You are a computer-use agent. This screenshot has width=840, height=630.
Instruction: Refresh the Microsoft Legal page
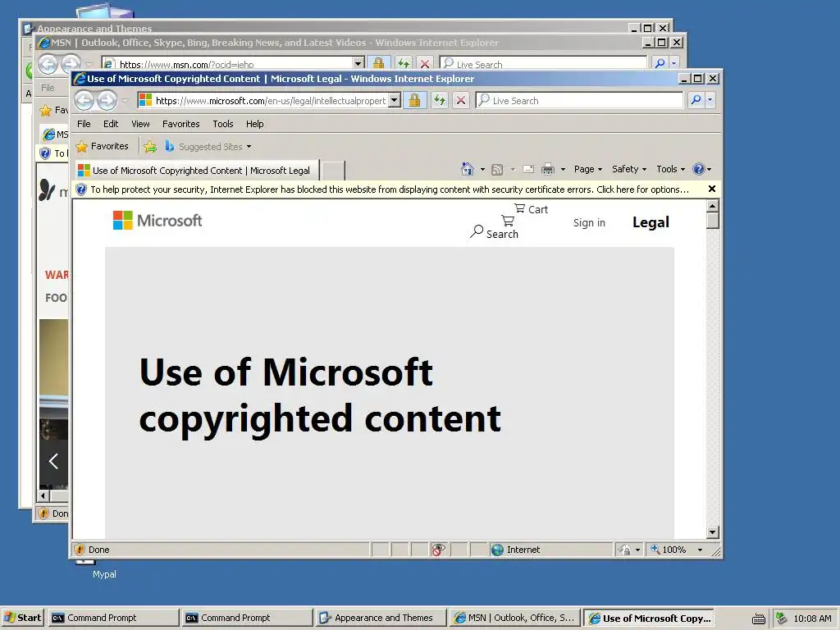pyautogui.click(x=440, y=100)
